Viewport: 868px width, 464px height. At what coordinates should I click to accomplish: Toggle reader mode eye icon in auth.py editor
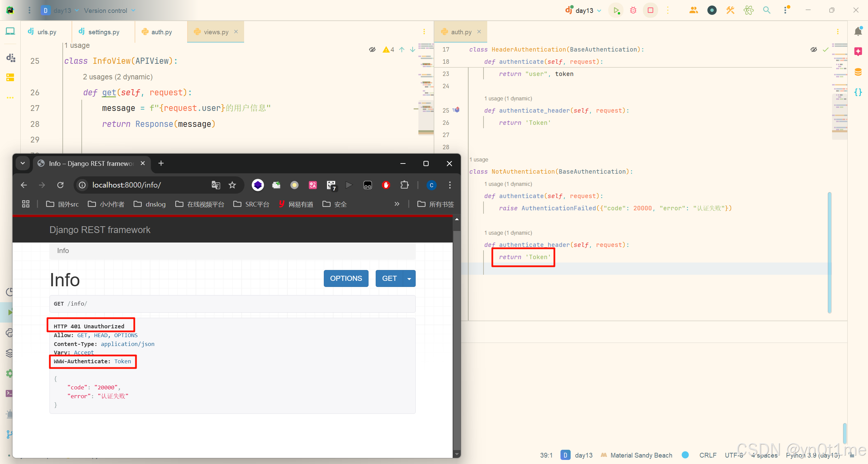tap(814, 50)
